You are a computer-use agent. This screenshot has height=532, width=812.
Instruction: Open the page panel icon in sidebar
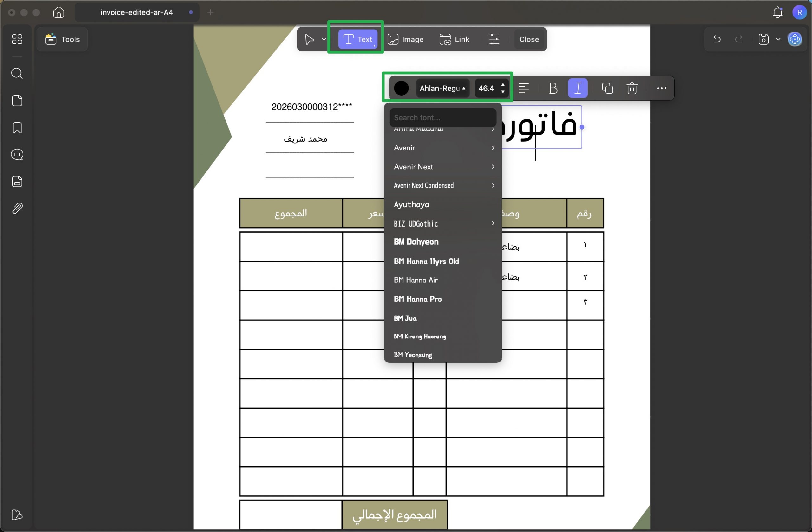17,101
